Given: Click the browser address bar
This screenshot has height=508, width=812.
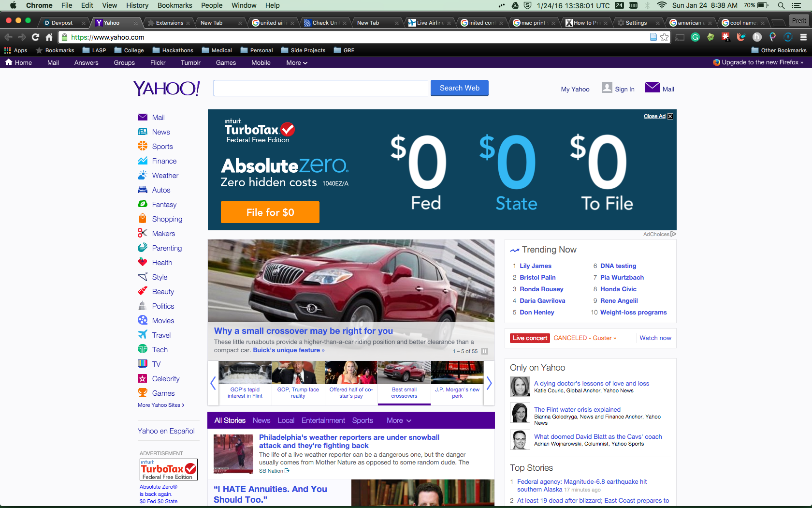Looking at the screenshot, I should [x=358, y=37].
